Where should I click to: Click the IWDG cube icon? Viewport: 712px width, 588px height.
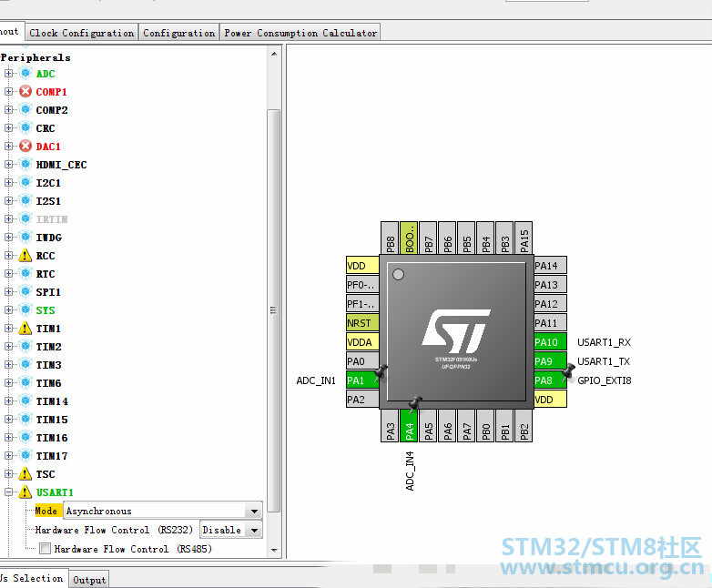coord(25,237)
